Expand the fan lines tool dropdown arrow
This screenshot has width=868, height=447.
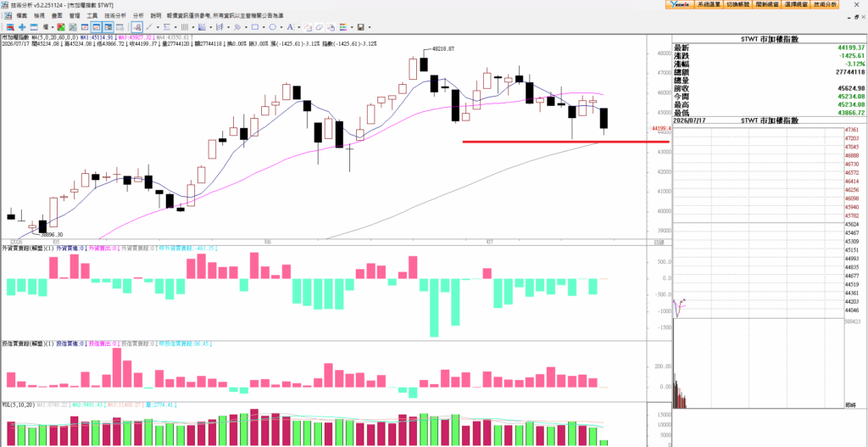tap(211, 27)
